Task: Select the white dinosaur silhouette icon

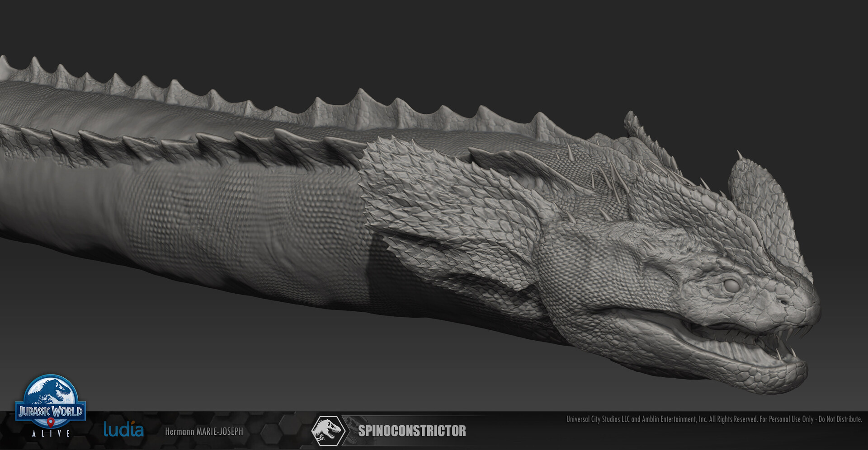Action: click(x=328, y=431)
